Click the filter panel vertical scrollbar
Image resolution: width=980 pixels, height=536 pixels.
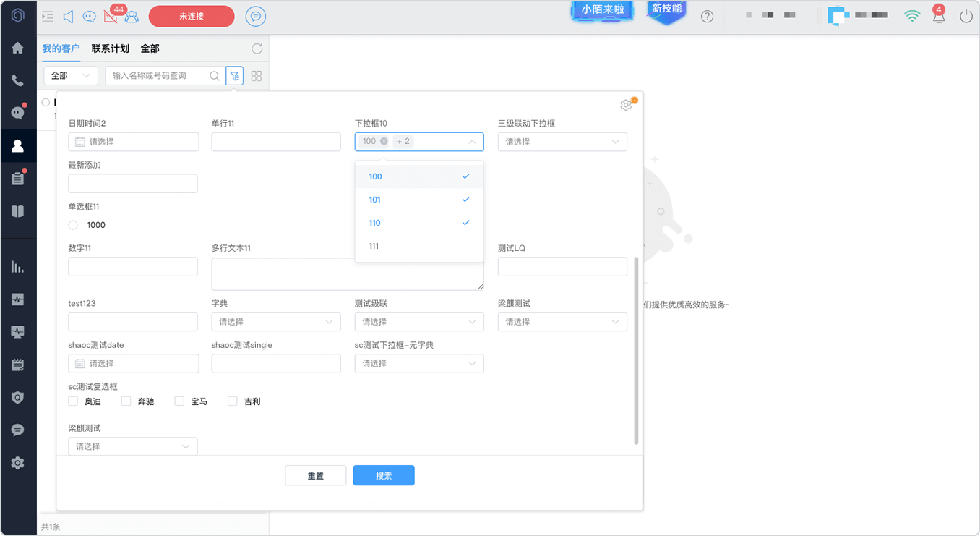[x=636, y=350]
